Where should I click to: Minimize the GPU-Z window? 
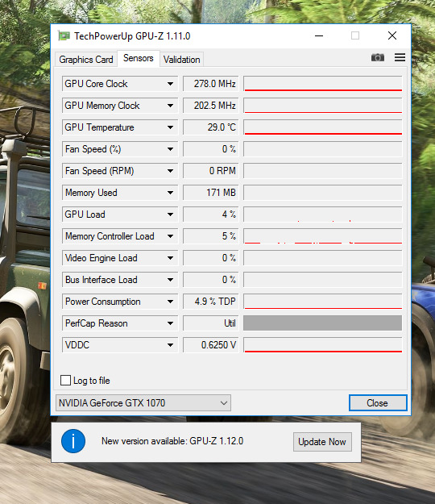pyautogui.click(x=319, y=35)
